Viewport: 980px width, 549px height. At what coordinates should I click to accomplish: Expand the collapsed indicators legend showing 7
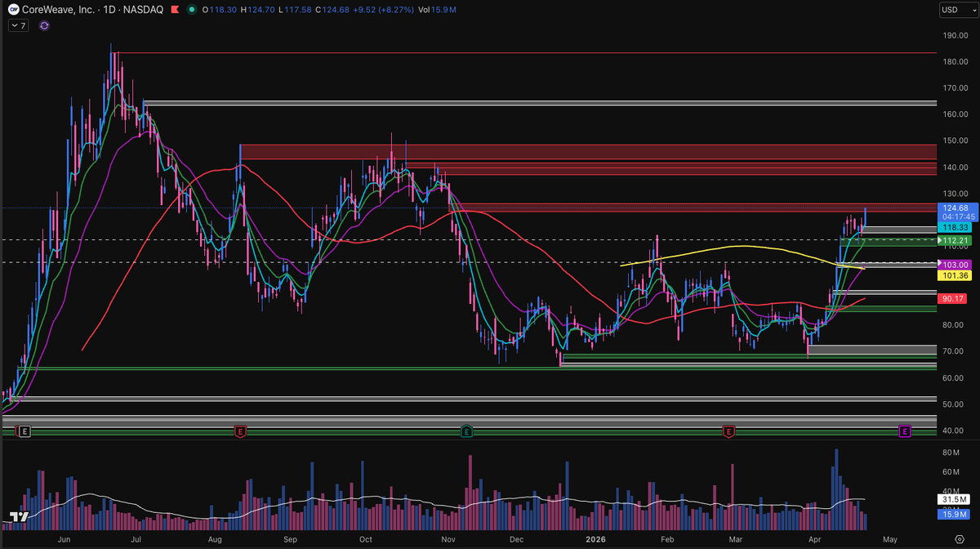pyautogui.click(x=20, y=25)
